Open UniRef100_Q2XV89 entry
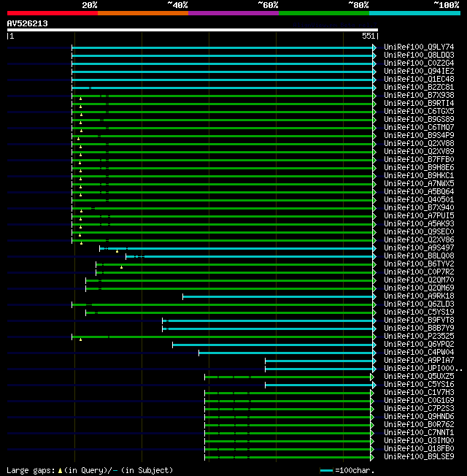Screen dimensions: 467x476 pyautogui.click(x=419, y=151)
